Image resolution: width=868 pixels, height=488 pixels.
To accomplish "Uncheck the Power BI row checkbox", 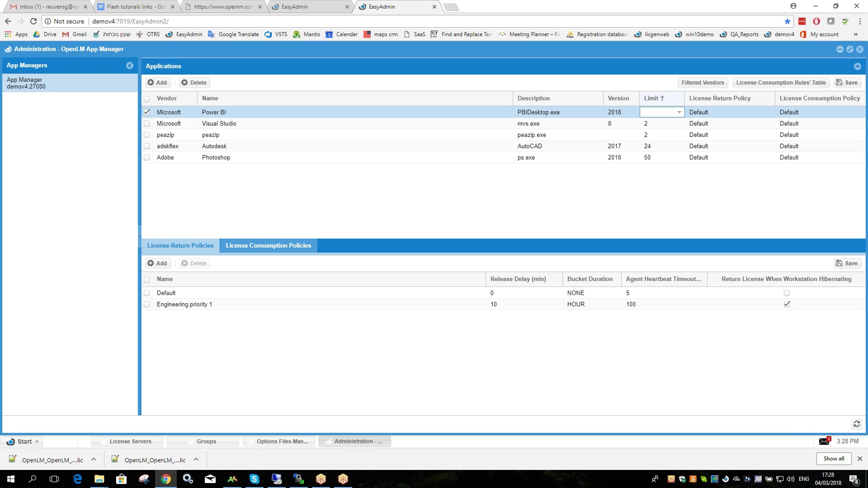I will tap(147, 112).
